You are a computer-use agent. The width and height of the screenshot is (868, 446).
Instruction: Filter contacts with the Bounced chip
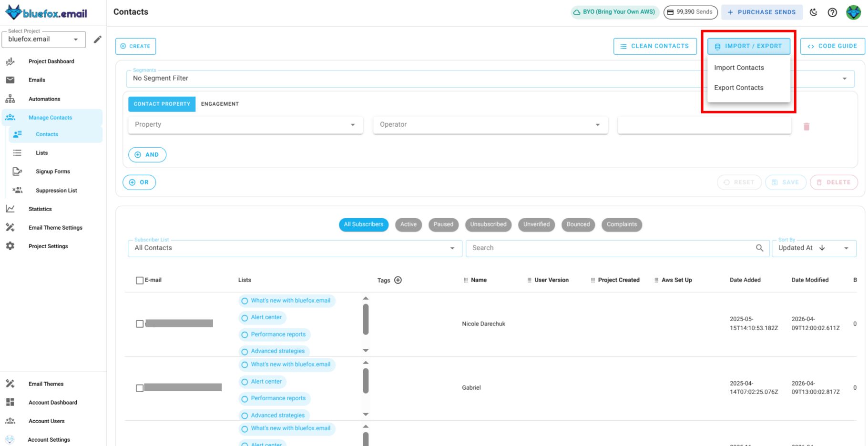click(578, 224)
